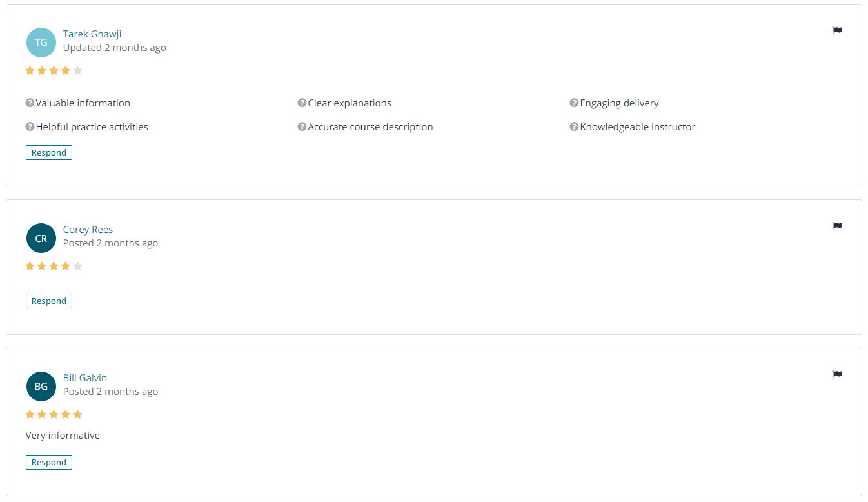Flag Tarek Ghawji's review
868x502 pixels.
tap(837, 30)
